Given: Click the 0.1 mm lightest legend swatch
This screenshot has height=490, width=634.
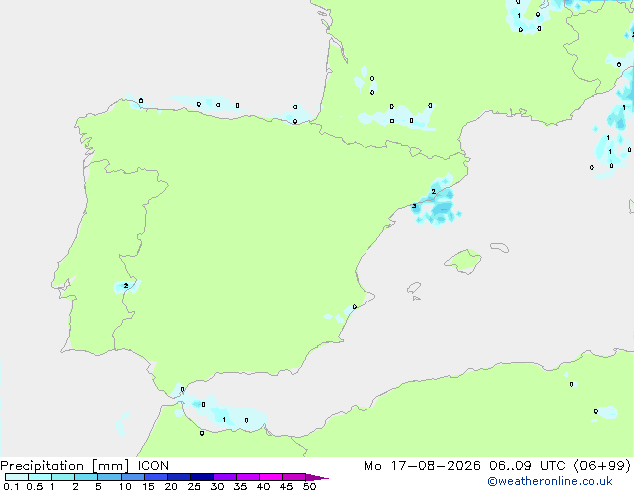Looking at the screenshot, I should (x=17, y=477).
